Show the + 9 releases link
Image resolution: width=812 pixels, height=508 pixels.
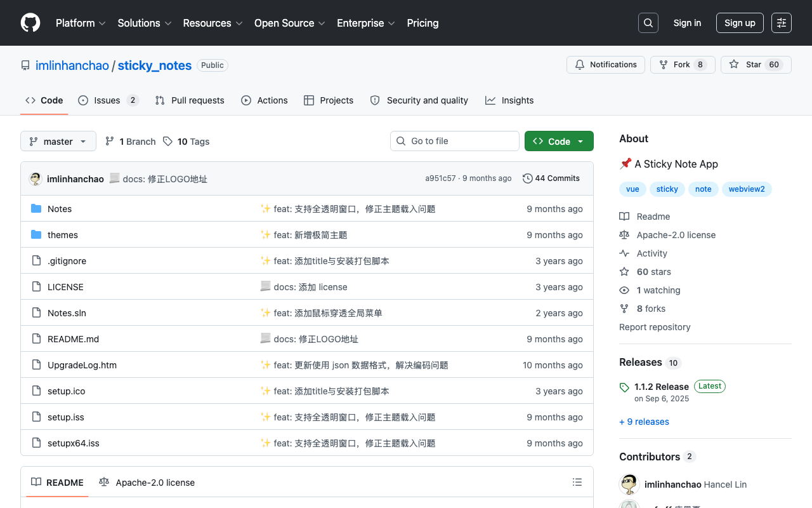pos(644,422)
